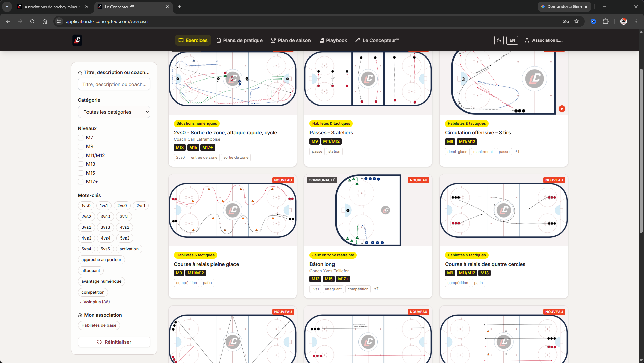Select Habiletés de base association chip

pyautogui.click(x=99, y=325)
